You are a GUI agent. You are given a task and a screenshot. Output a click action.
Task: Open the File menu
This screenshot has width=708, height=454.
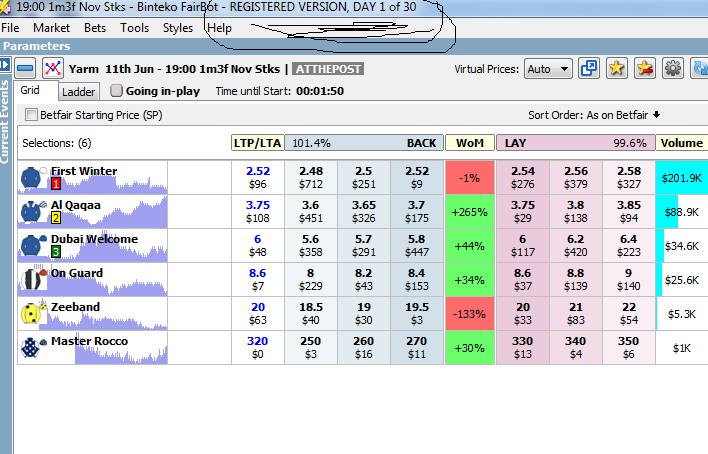10,28
